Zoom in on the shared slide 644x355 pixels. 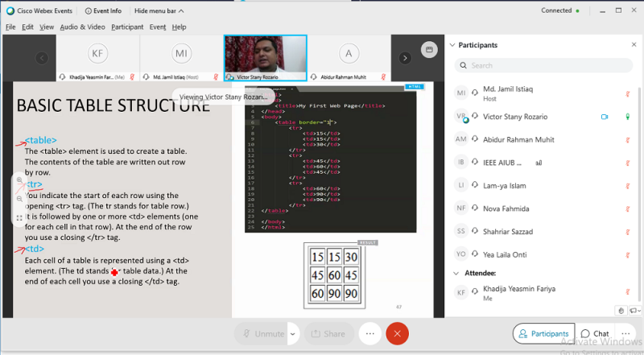point(19,181)
